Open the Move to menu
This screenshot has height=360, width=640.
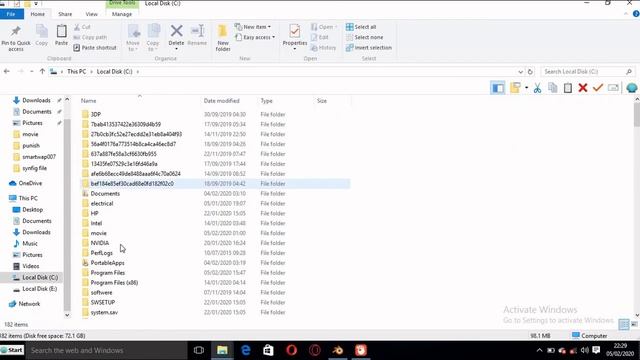(133, 38)
